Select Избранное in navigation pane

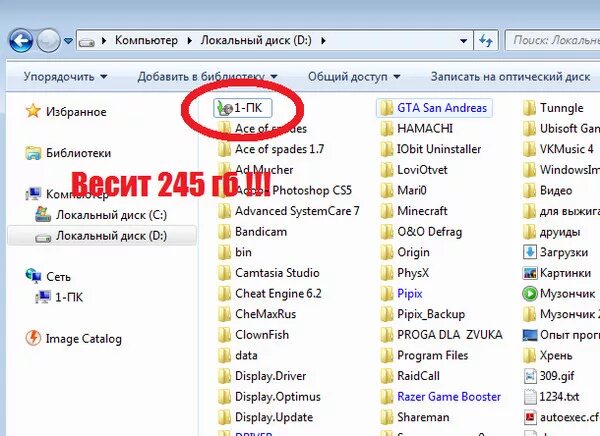tap(76, 112)
